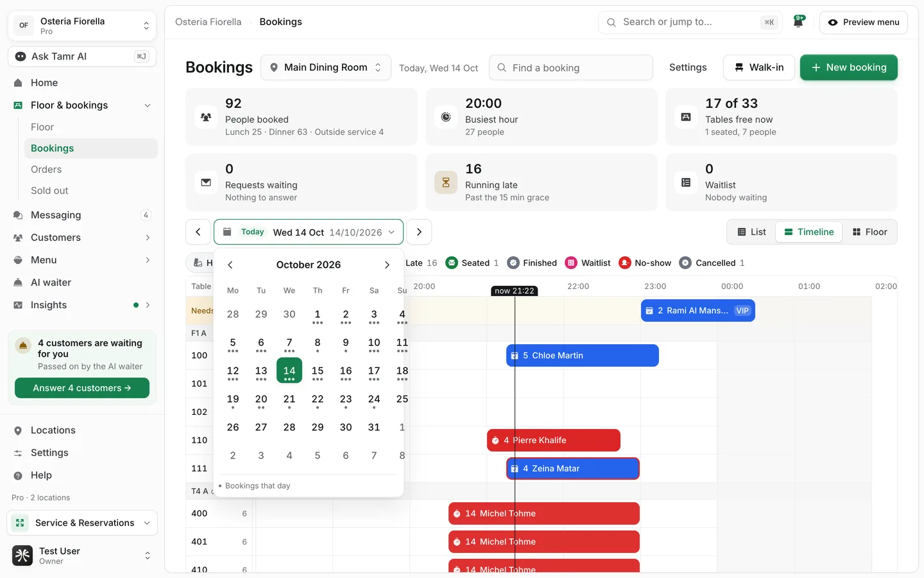
Task: Click the Menu sidebar icon
Action: tap(18, 260)
